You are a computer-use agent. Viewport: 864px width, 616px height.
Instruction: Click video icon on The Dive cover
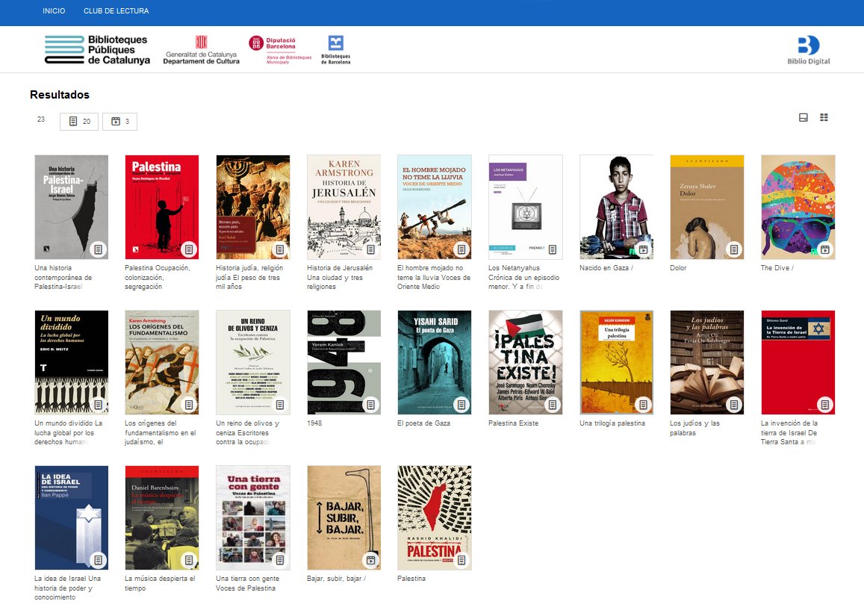coord(825,249)
